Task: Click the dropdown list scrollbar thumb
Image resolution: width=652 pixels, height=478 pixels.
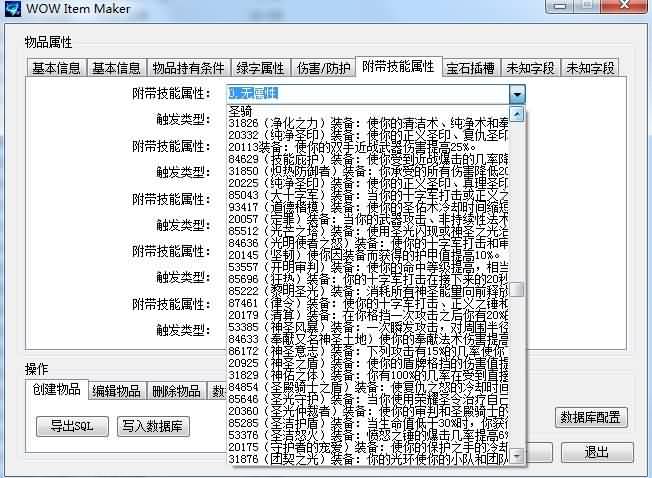Action: pos(516,290)
